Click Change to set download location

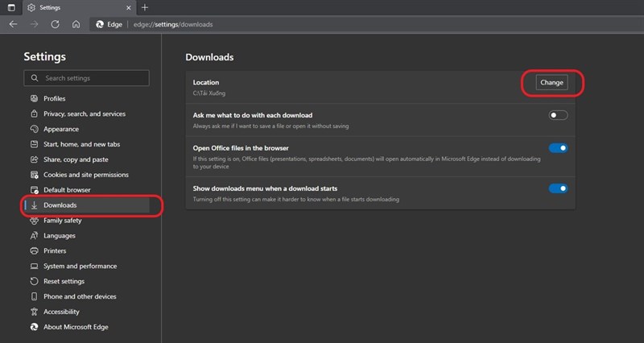(551, 83)
